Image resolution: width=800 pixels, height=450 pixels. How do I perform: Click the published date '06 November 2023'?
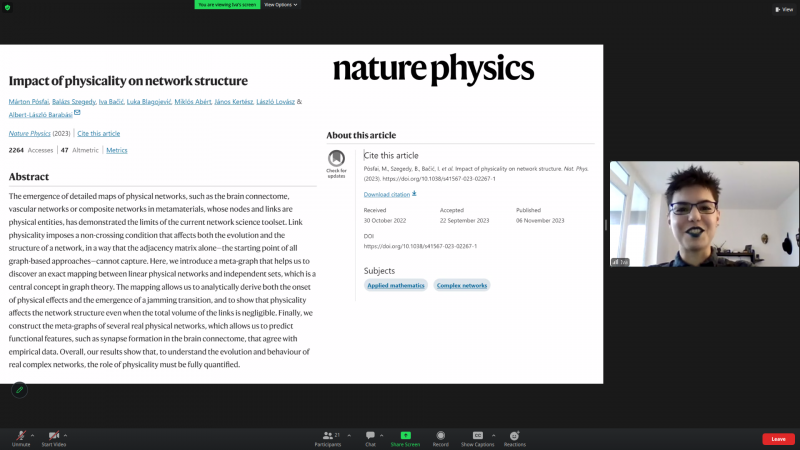pyautogui.click(x=540, y=220)
